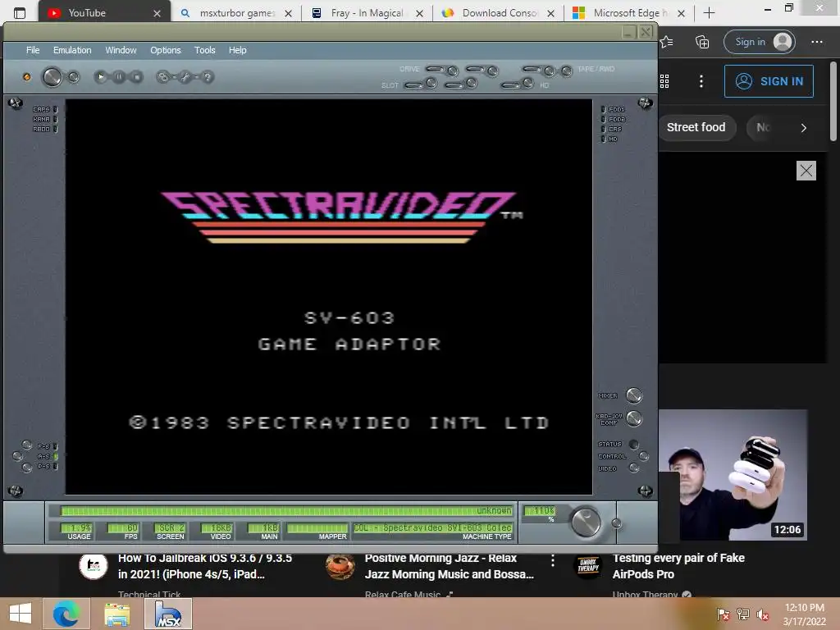Click the first knob after the DRIVE label
This screenshot has width=840, height=630.
453,71
